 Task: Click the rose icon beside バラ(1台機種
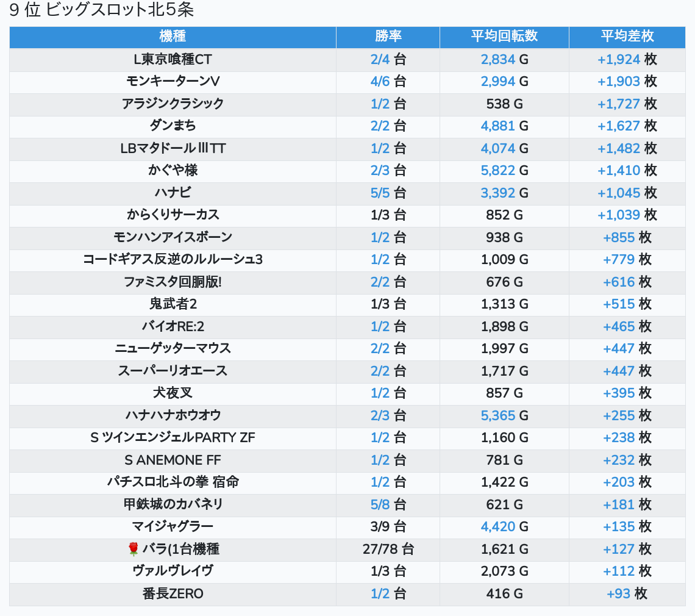(133, 549)
